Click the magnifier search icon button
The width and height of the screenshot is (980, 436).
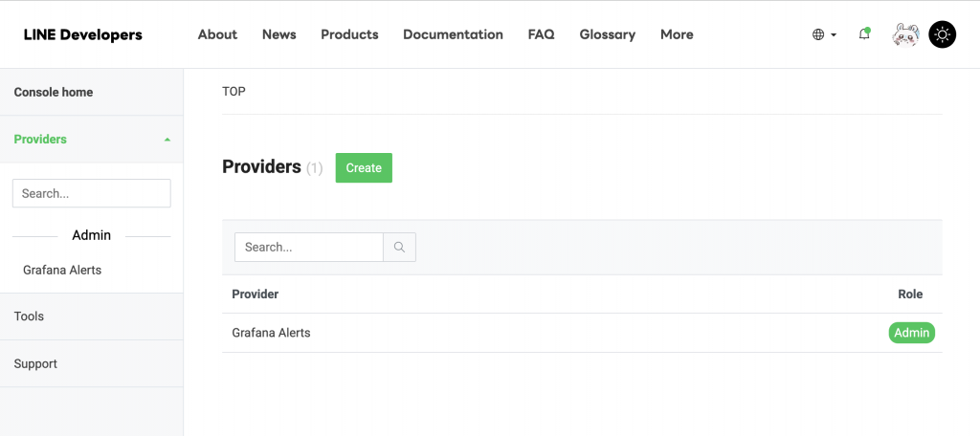(x=399, y=248)
